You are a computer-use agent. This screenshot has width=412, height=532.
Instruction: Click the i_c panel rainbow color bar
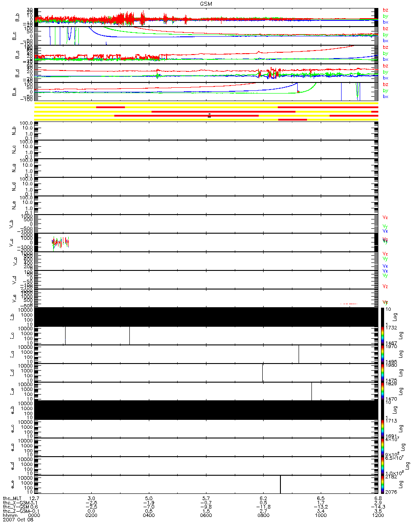pos(382,336)
